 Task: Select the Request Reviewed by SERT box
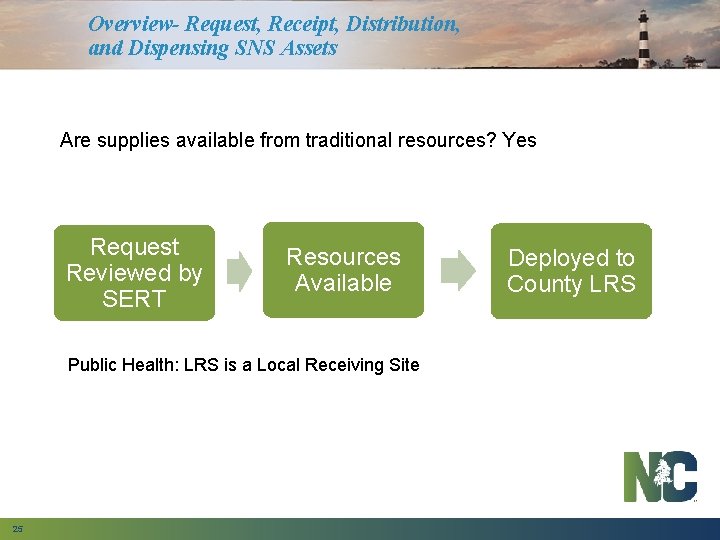[x=135, y=273]
